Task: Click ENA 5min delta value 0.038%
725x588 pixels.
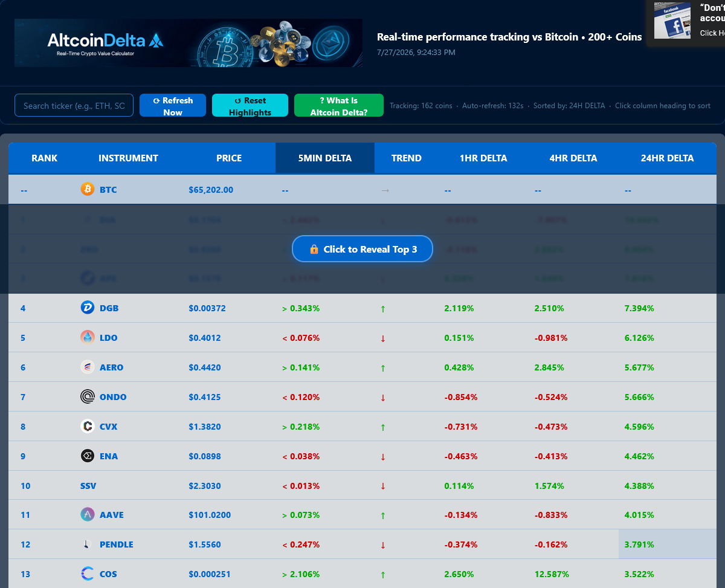Action: pyautogui.click(x=301, y=456)
